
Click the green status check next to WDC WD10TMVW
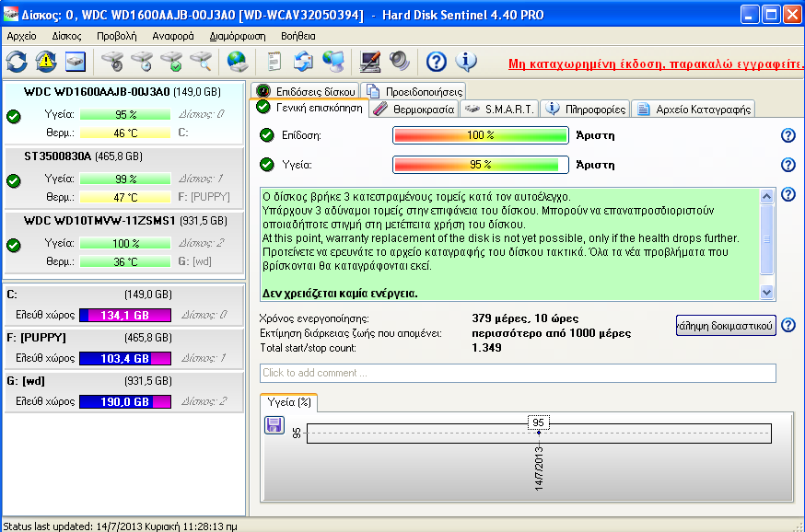coord(14,245)
